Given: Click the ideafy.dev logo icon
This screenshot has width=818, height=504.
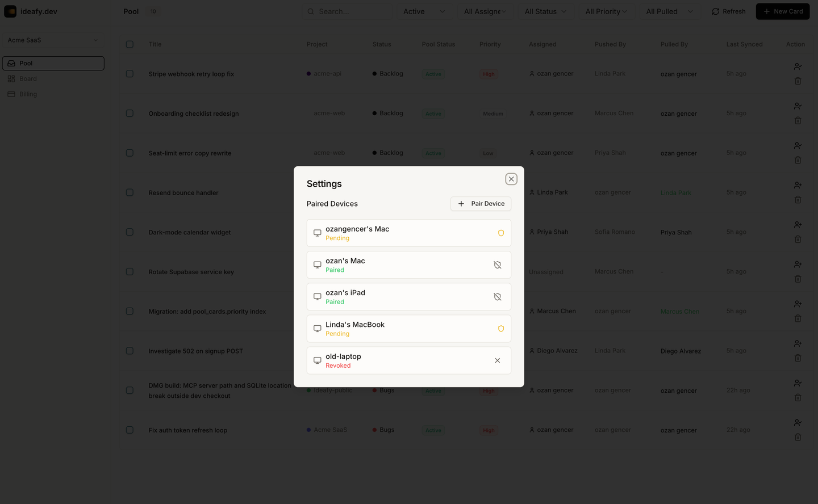Looking at the screenshot, I should click(10, 11).
